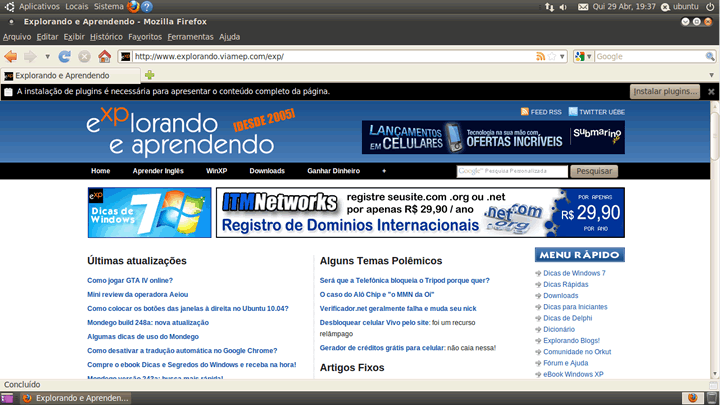
Task: Click the help icon in the top panel
Action: (146, 6)
